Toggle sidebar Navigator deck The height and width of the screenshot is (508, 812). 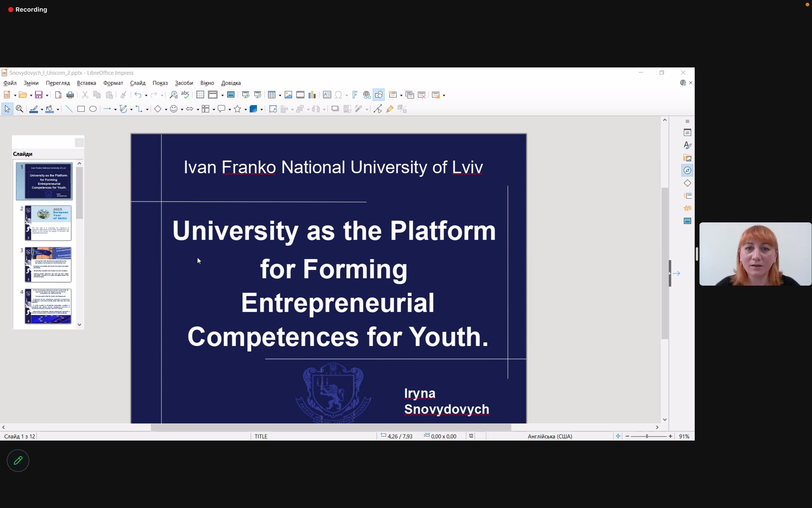pos(687,170)
